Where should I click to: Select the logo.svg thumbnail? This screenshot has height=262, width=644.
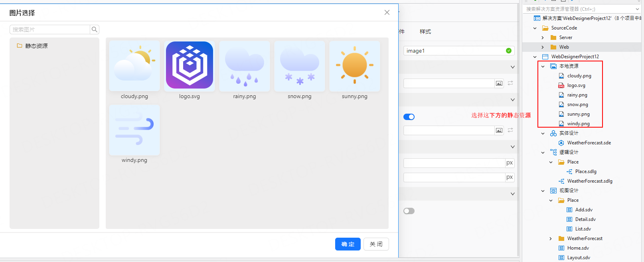pyautogui.click(x=190, y=66)
